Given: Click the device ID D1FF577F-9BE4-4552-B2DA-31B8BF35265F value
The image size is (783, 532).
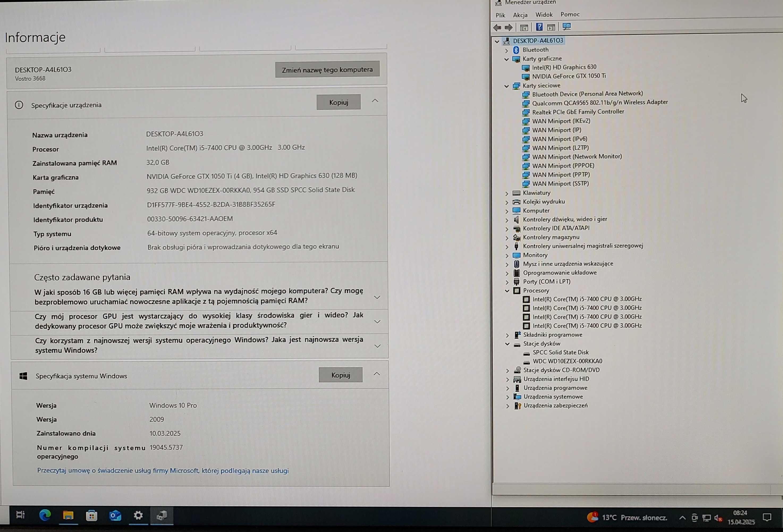Looking at the screenshot, I should click(x=211, y=205).
